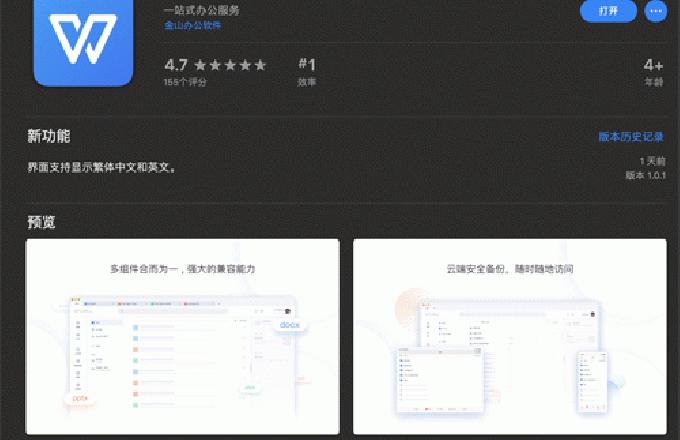The width and height of the screenshot is (680, 440).
Task: Select the 155个评分 ratings count
Action: coord(185,82)
